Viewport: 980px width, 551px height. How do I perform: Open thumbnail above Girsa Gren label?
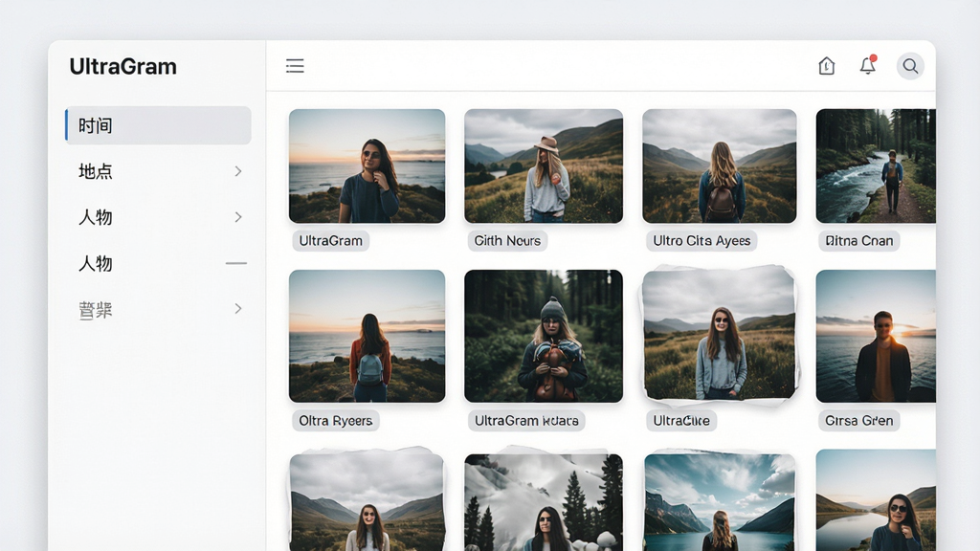[876, 336]
